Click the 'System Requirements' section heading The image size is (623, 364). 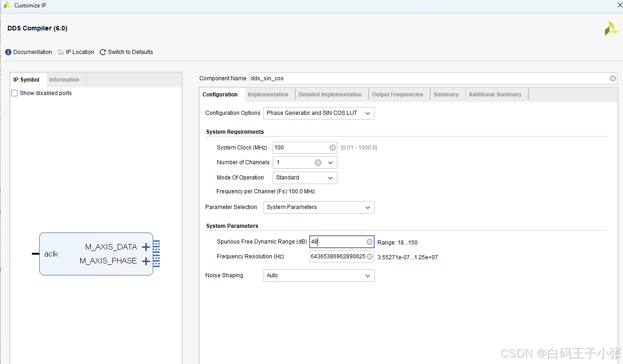(x=235, y=132)
